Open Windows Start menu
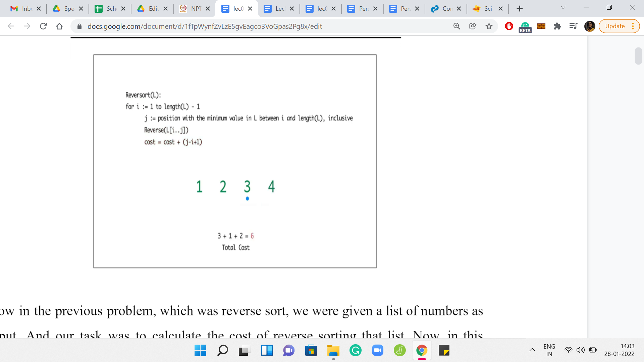The height and width of the screenshot is (362, 644). tap(200, 351)
